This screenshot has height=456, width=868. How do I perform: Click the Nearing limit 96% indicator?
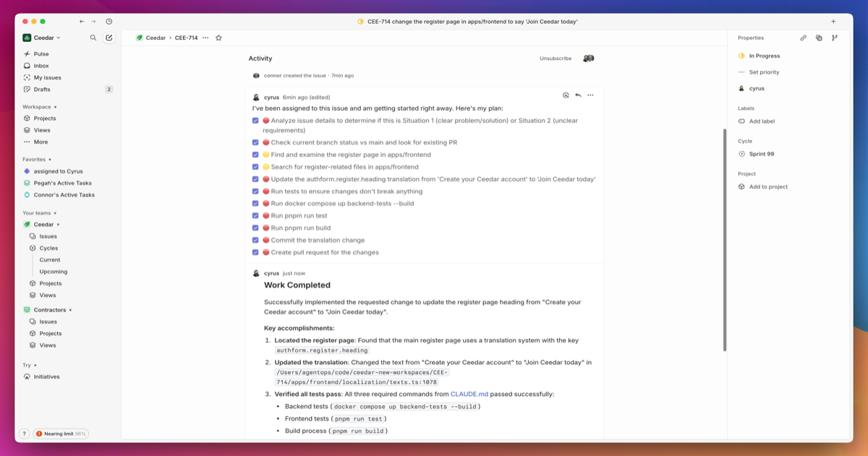(x=61, y=434)
